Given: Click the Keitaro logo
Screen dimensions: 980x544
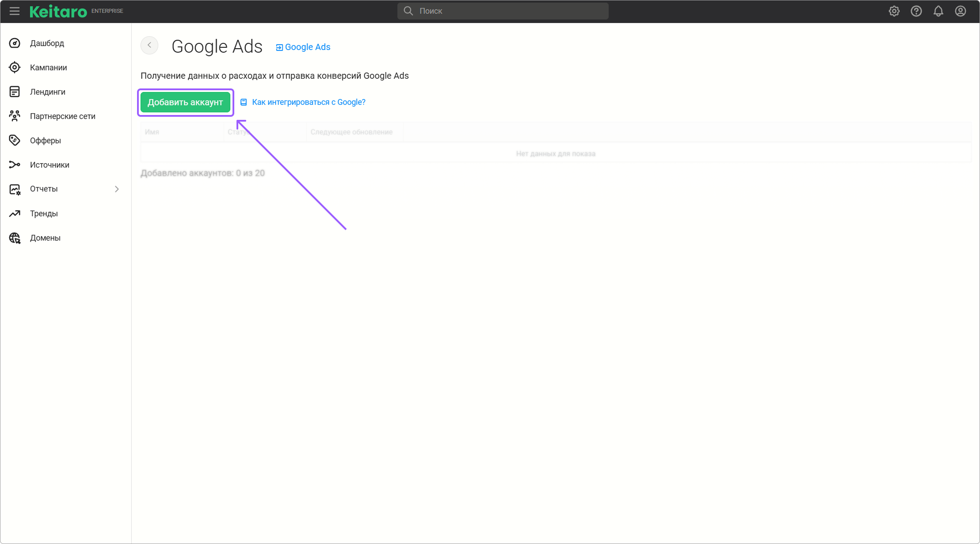Looking at the screenshot, I should tap(58, 11).
